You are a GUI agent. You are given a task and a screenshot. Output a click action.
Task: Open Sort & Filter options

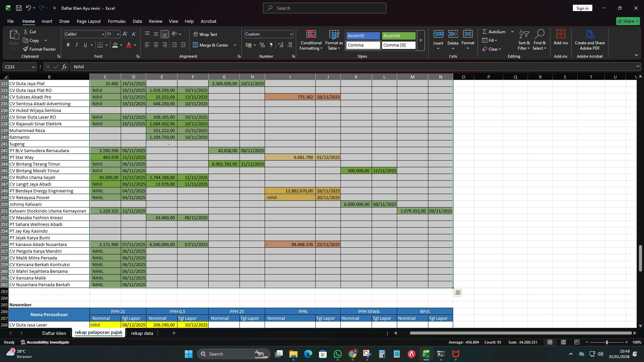coord(524,40)
